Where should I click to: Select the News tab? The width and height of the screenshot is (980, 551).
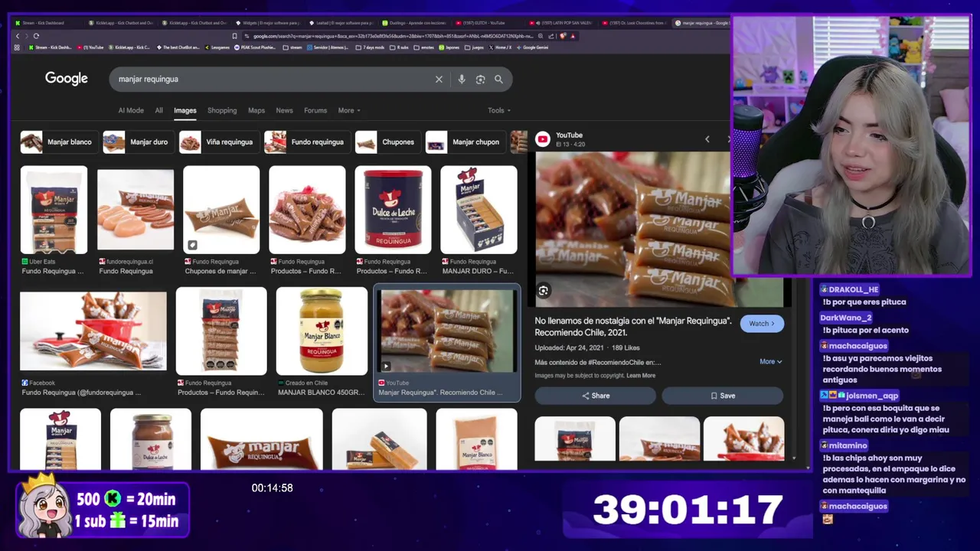284,110
